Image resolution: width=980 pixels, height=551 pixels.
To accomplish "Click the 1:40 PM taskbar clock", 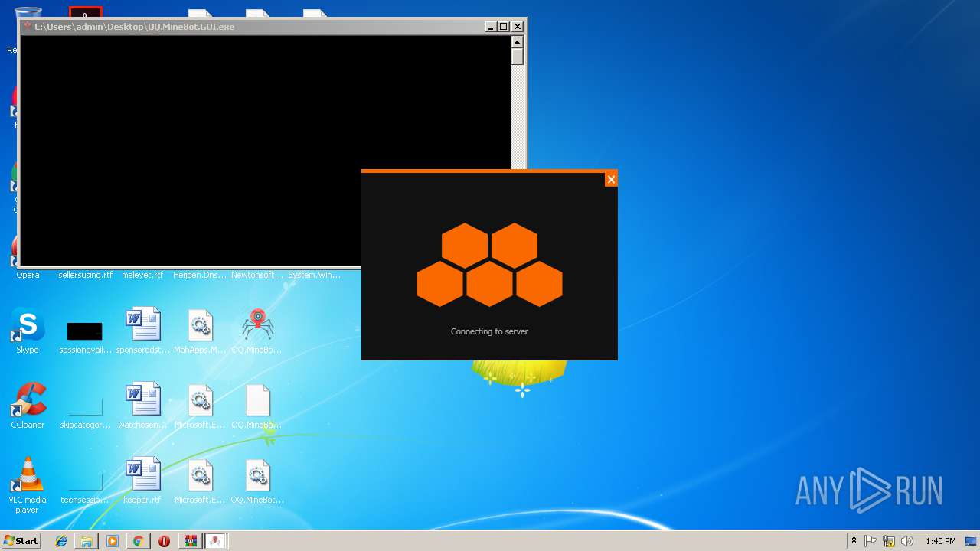I will (940, 541).
